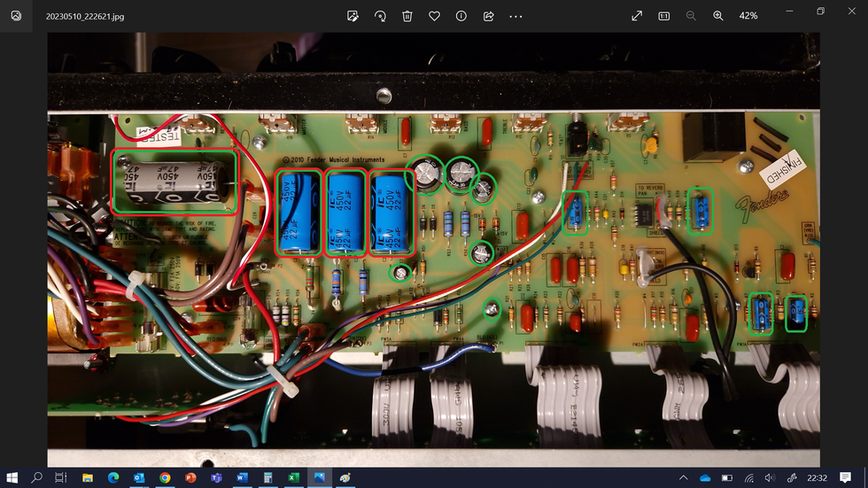Go back to the Photos gallery

pyautogui.click(x=16, y=16)
